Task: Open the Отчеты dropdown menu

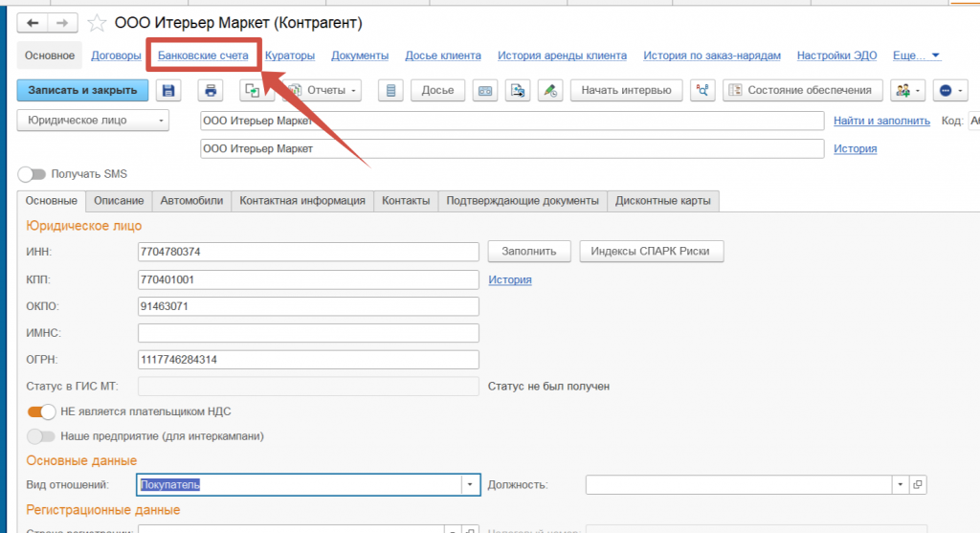Action: tap(324, 91)
